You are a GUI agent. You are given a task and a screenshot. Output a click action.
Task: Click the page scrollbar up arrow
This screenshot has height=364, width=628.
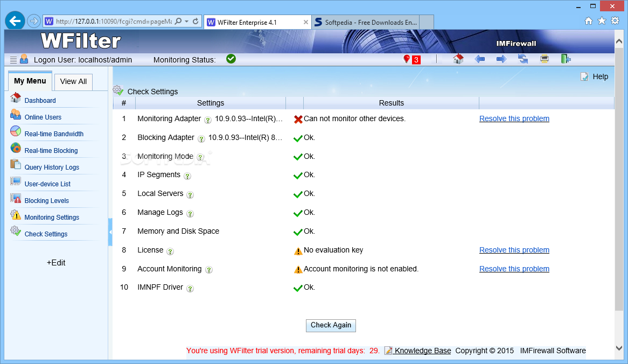tap(619, 41)
